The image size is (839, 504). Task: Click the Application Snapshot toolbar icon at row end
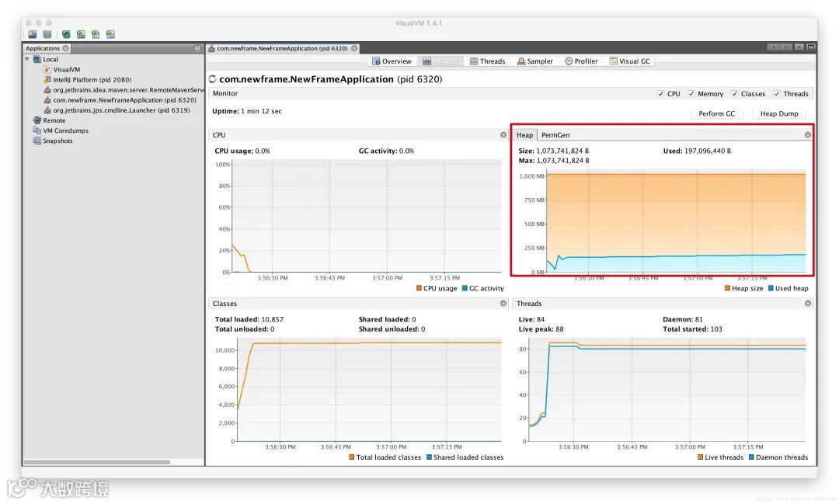pos(111,34)
